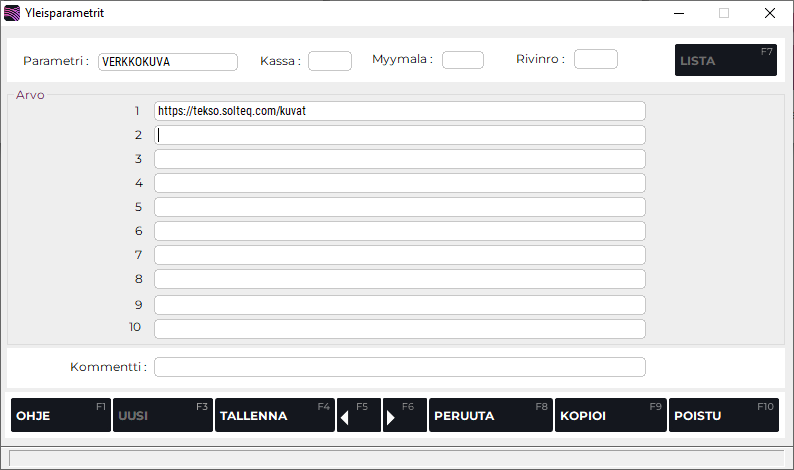Close the Yleisparametrit window
Image resolution: width=794 pixels, height=470 pixels.
pos(769,14)
